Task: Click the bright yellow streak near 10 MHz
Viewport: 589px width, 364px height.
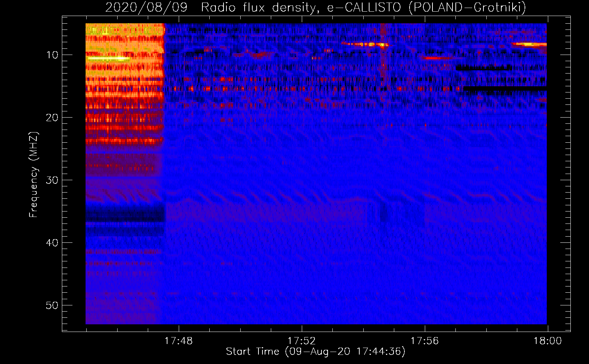Action: click(x=108, y=58)
